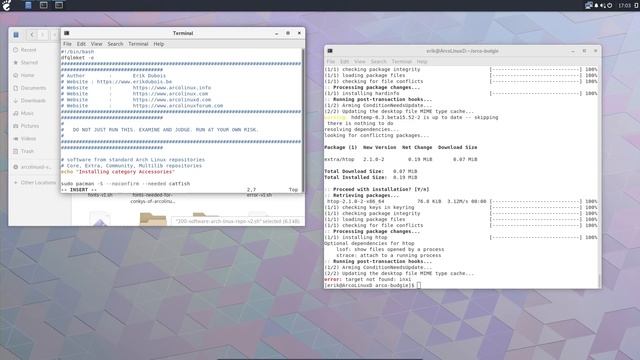The image size is (640, 360).
Task: Open the GNOME foot applications menu in the panel
Action: [x=7, y=5]
